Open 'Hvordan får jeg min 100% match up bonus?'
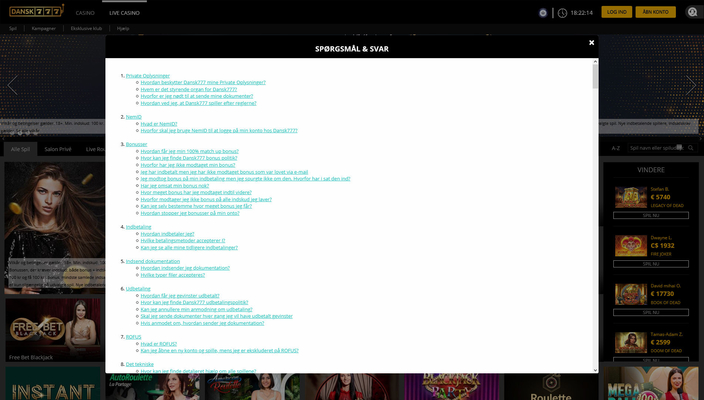This screenshot has width=704, height=400. (x=189, y=151)
